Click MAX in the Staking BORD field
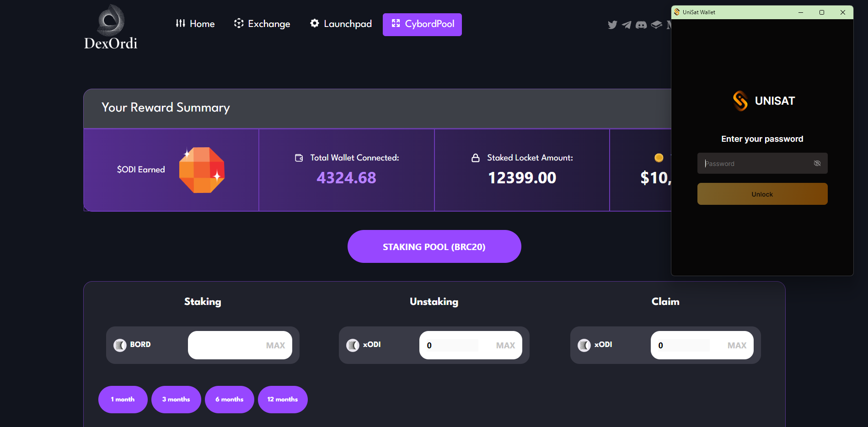The image size is (868, 427). [275, 346]
